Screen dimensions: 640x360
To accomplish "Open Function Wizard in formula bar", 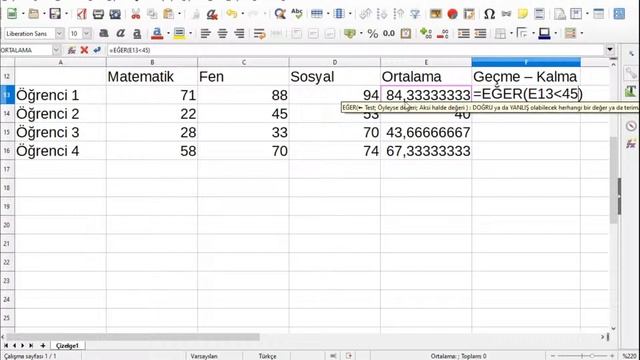I will click(x=71, y=50).
